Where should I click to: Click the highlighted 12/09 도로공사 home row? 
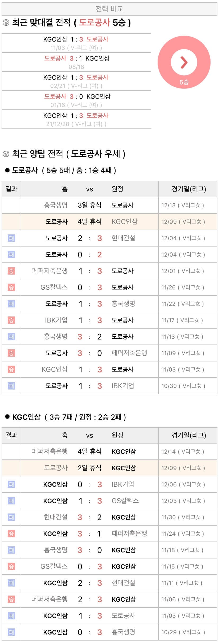(x=109, y=222)
